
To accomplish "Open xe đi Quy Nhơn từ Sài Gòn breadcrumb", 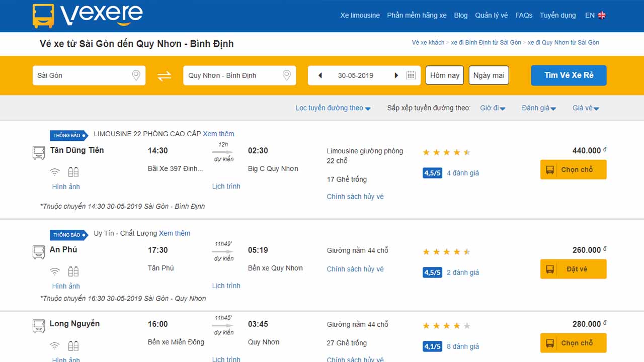I will pos(563,43).
